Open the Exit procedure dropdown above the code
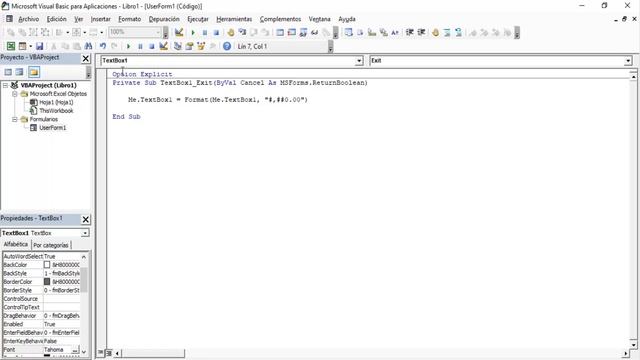Image resolution: width=640 pixels, height=360 pixels. pyautogui.click(x=628, y=61)
